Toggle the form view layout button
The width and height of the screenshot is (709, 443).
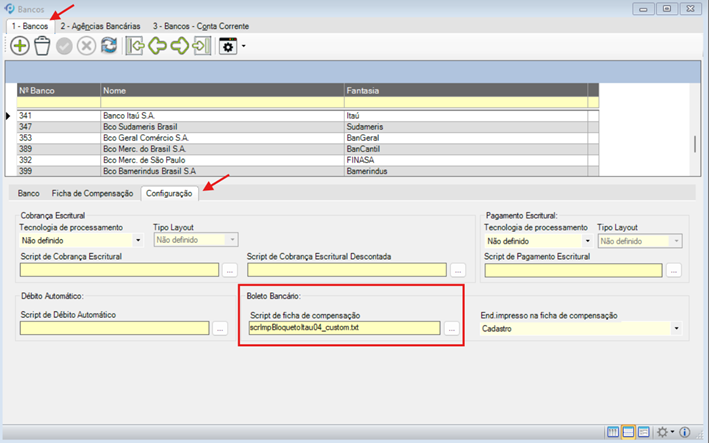click(x=647, y=432)
